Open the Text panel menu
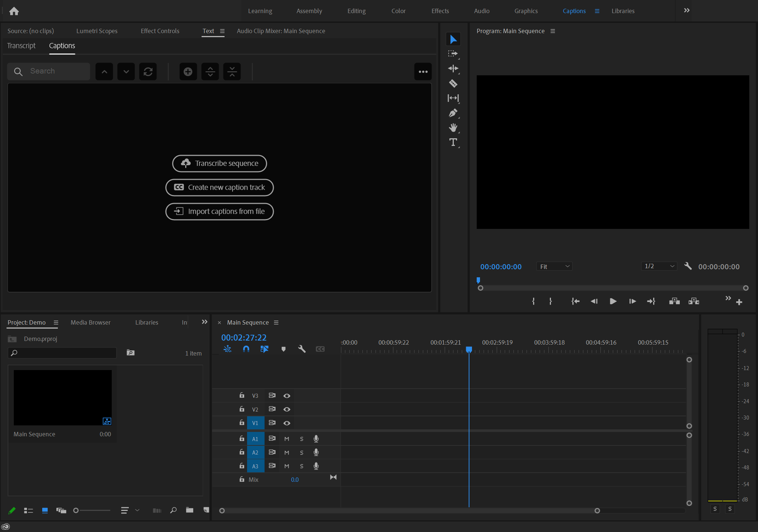The height and width of the screenshot is (532, 758). click(222, 31)
